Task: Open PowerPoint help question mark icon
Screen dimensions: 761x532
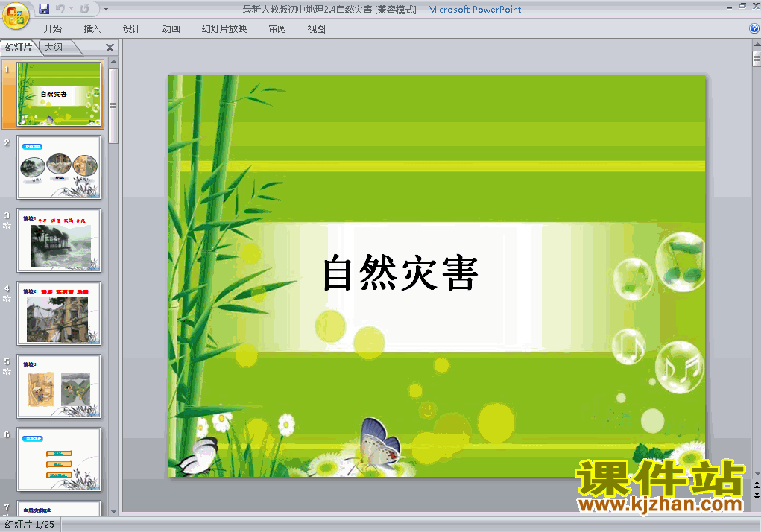Action: 754,28
